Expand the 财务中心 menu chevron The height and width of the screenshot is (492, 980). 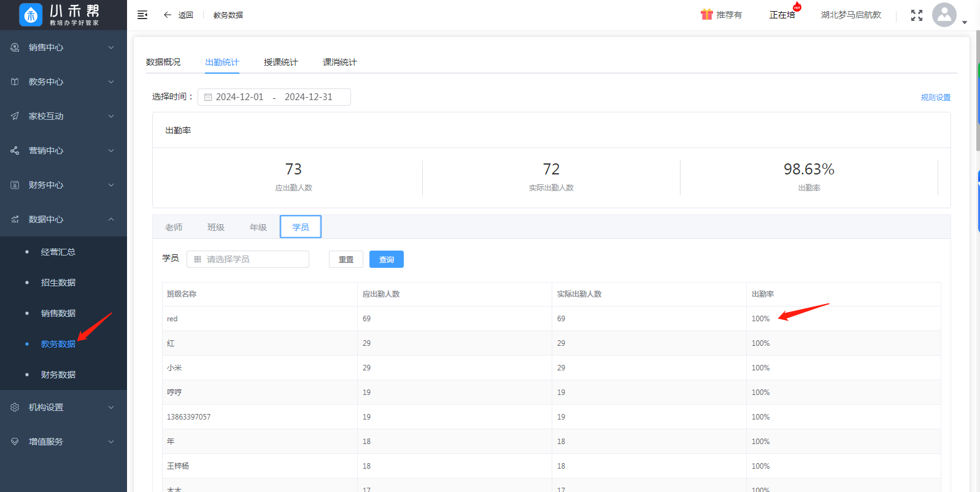point(111,185)
